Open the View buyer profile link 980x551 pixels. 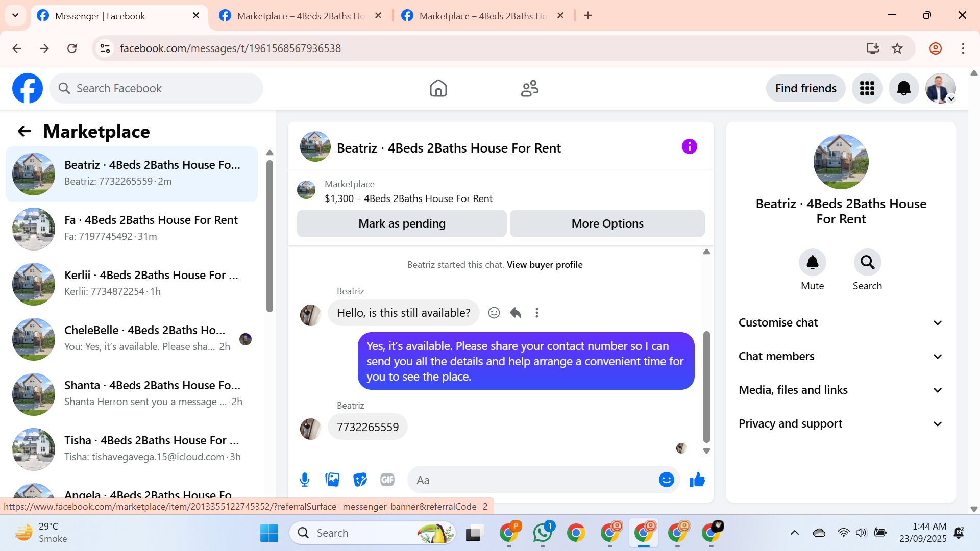[x=545, y=265]
